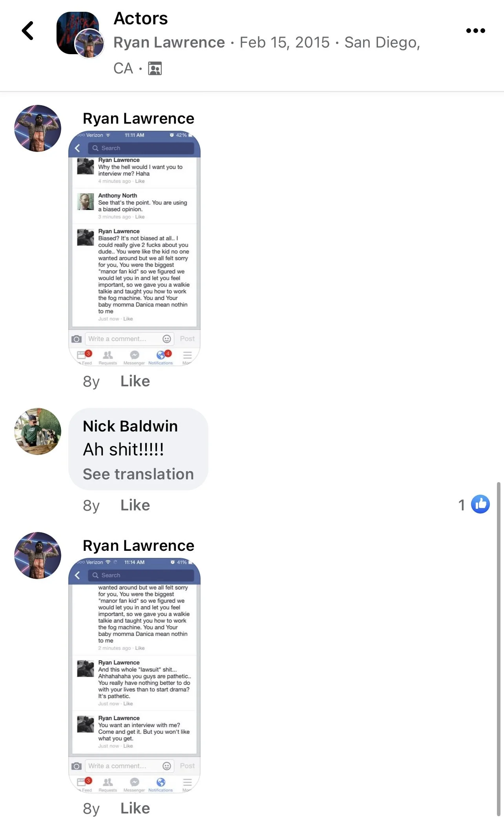Like Nick Baldwin's comment

[x=135, y=505]
